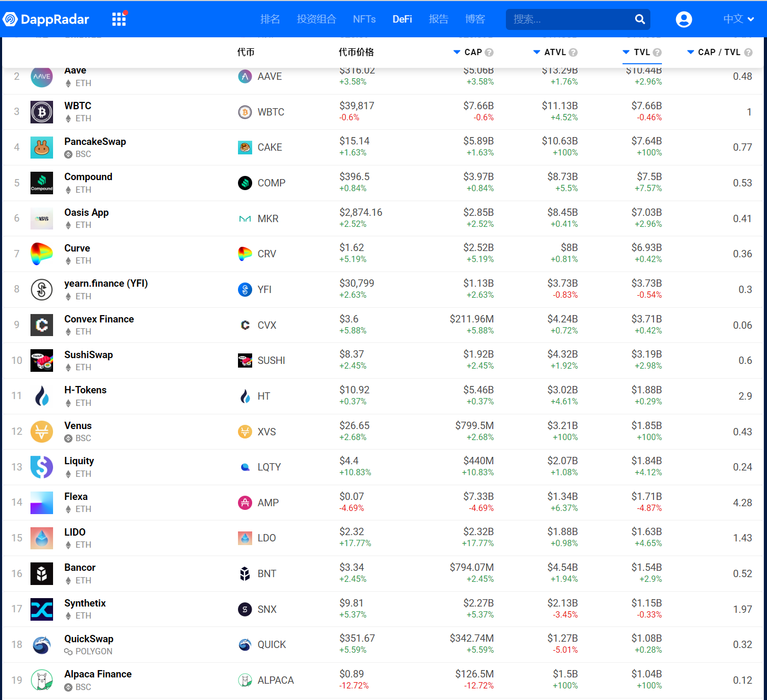This screenshot has width=767, height=700.
Task: Select the Venus BSC chain label
Action: click(84, 438)
